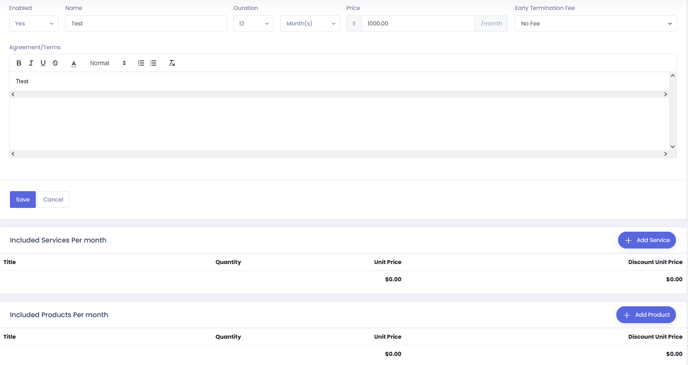Image resolution: width=688 pixels, height=365 pixels.
Task: Open the Normal heading style dropdown
Action: 108,63
